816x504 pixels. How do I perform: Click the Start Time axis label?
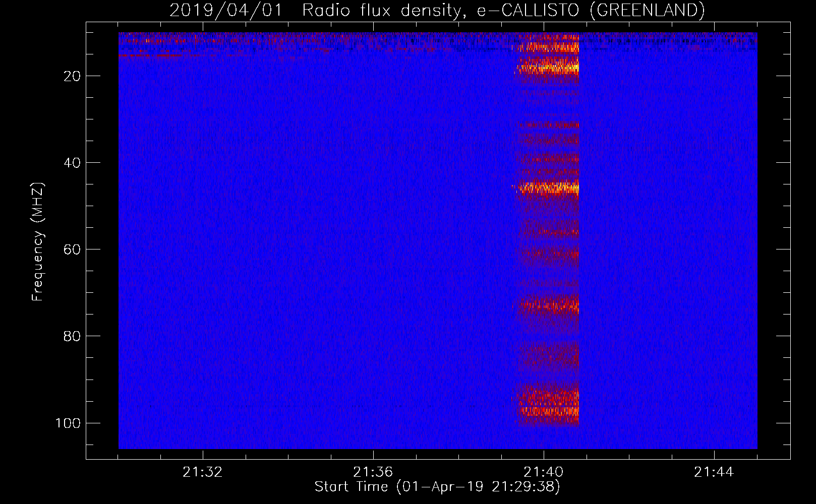(437, 487)
